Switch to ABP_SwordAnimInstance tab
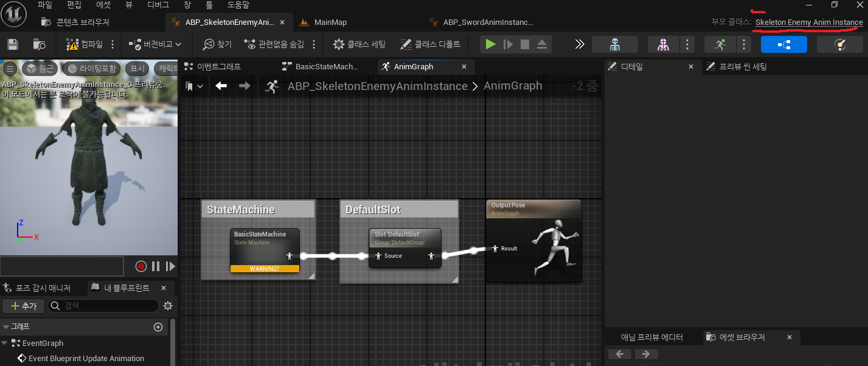Viewport: 868px width, 366px height. pyautogui.click(x=481, y=22)
